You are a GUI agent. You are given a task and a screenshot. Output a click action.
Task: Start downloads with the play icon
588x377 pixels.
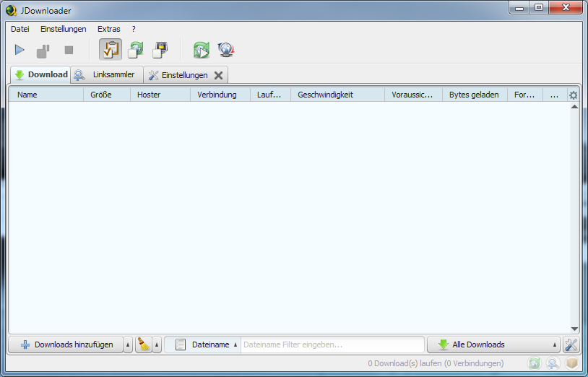(x=20, y=50)
